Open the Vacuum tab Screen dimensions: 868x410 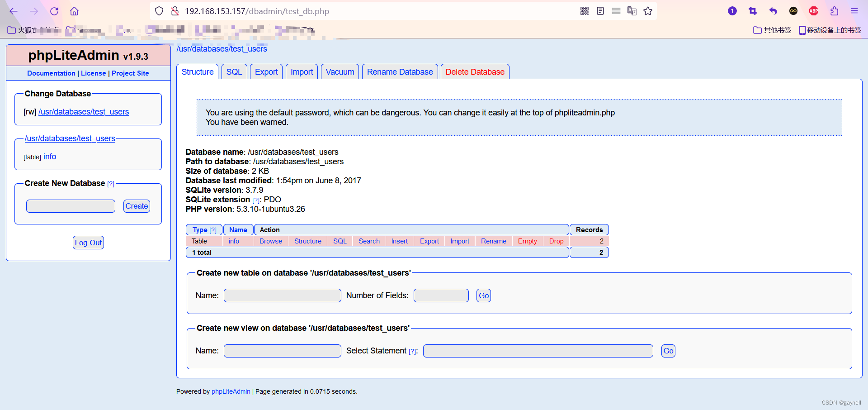pyautogui.click(x=340, y=72)
